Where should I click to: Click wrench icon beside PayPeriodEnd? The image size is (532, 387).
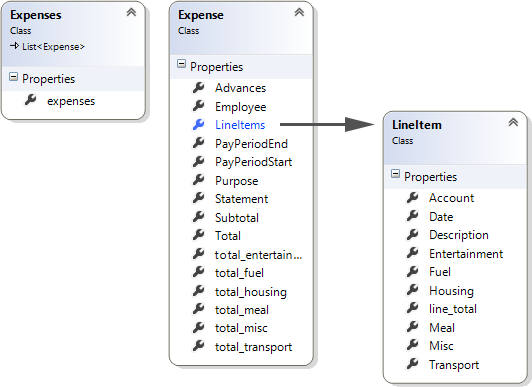198,143
